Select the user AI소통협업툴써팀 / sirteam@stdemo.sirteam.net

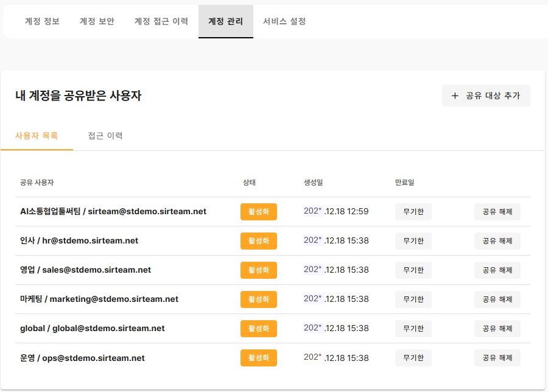point(113,211)
